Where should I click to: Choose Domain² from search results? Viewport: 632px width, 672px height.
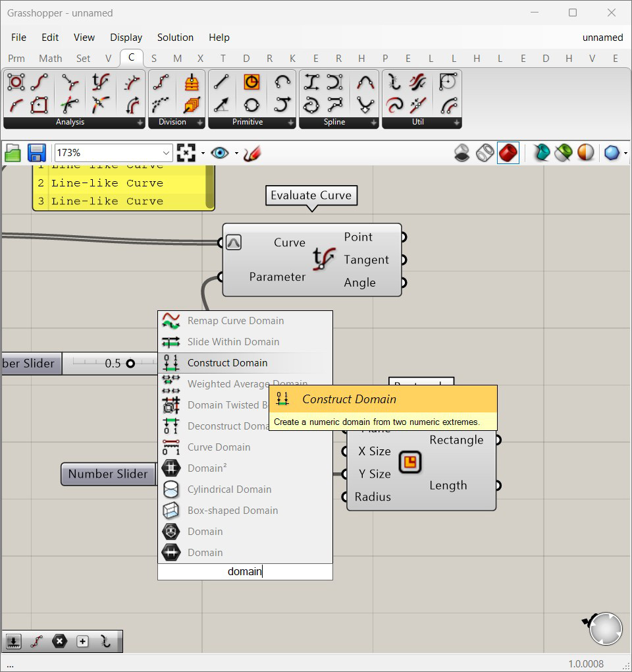pos(245,468)
